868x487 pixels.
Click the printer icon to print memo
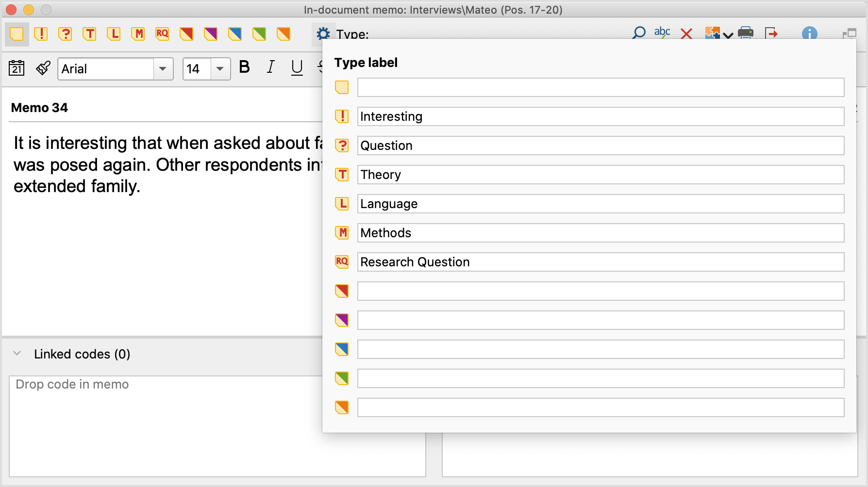[745, 33]
